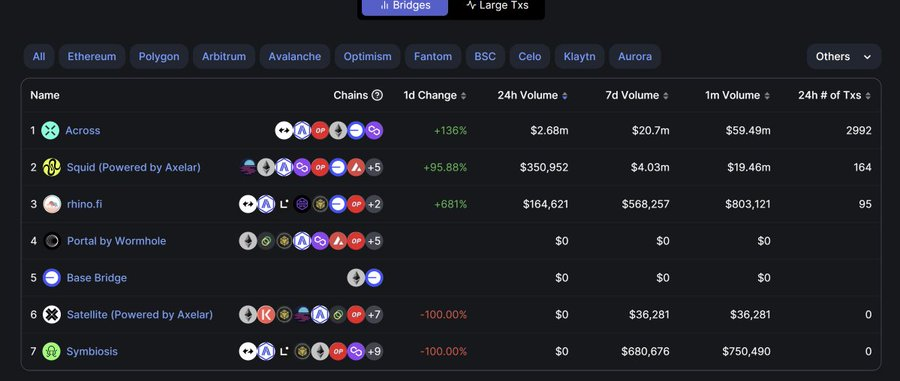Screen dimensions: 900x381
Task: Click the Satellite black X logo icon
Action: coord(52,314)
